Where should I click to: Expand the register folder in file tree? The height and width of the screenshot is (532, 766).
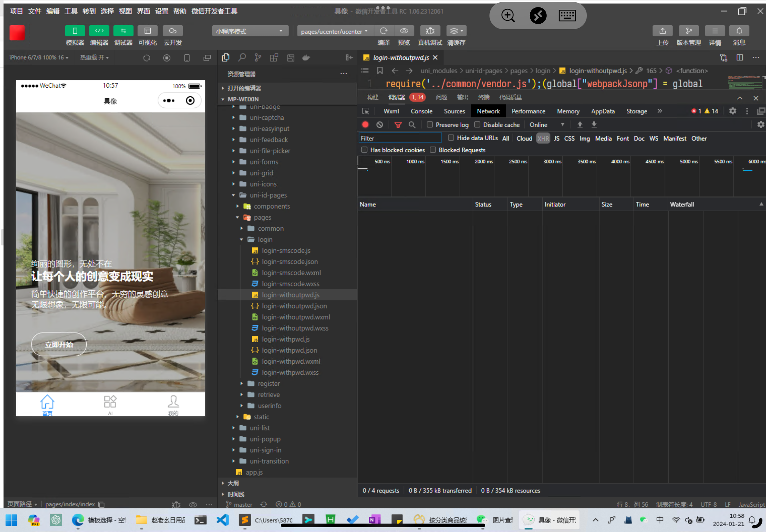click(268, 383)
